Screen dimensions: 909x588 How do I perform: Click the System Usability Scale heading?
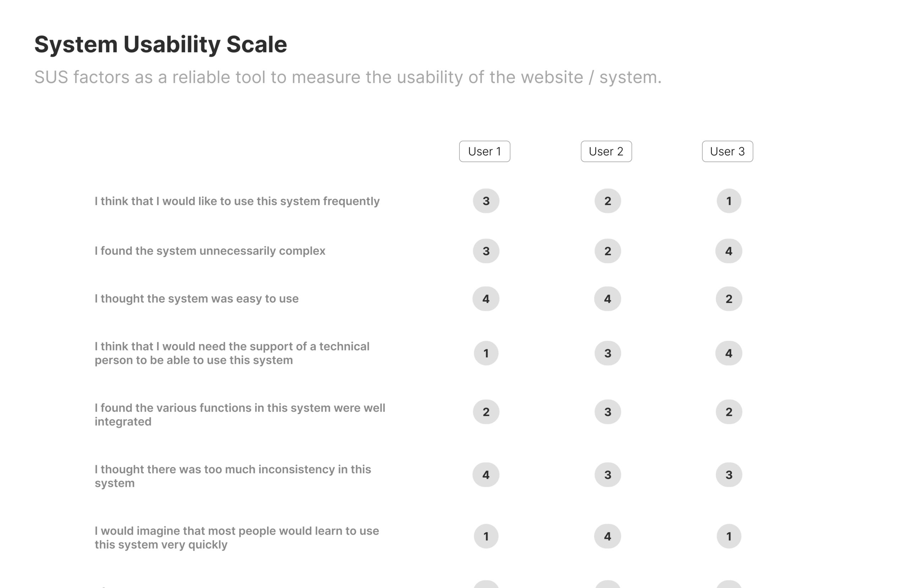(x=160, y=44)
